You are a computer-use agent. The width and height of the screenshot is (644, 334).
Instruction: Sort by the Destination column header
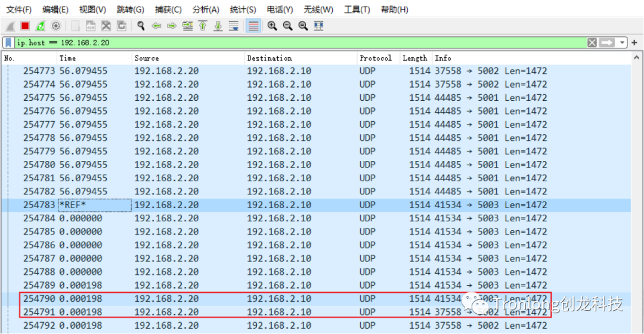click(x=301, y=58)
